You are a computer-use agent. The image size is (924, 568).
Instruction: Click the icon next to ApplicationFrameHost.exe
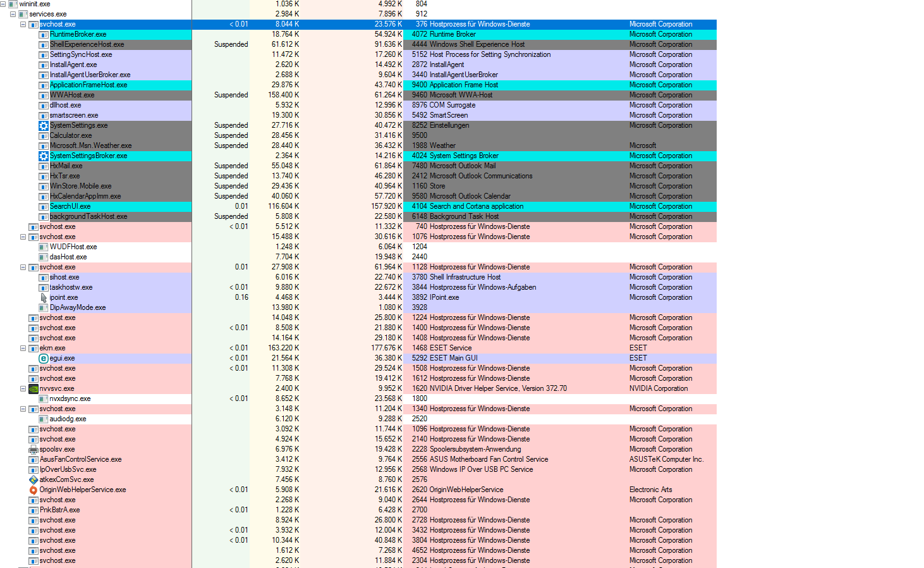point(44,85)
